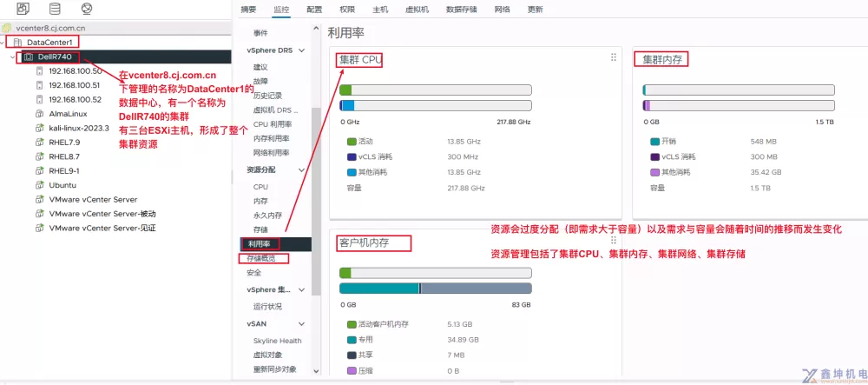868x385 pixels.
Task: Grab the 集群 CPU card drag handle
Action: (x=614, y=57)
